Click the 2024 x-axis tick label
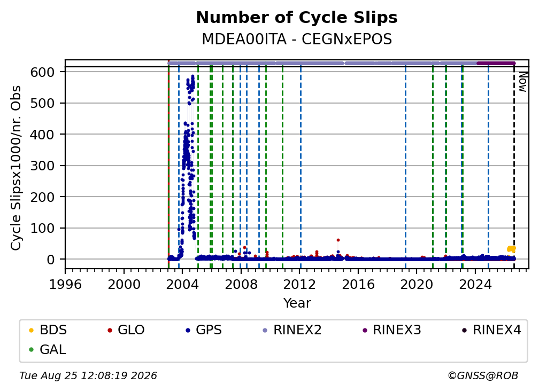The height and width of the screenshot is (392, 539). tap(475, 285)
